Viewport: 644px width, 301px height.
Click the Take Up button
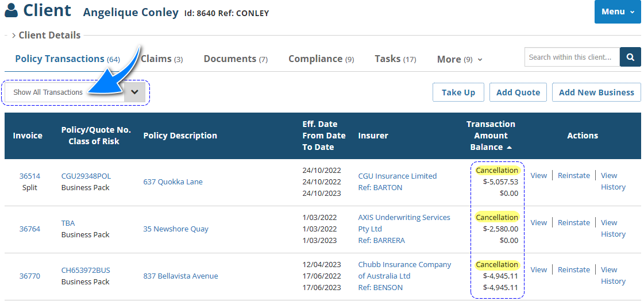point(458,92)
